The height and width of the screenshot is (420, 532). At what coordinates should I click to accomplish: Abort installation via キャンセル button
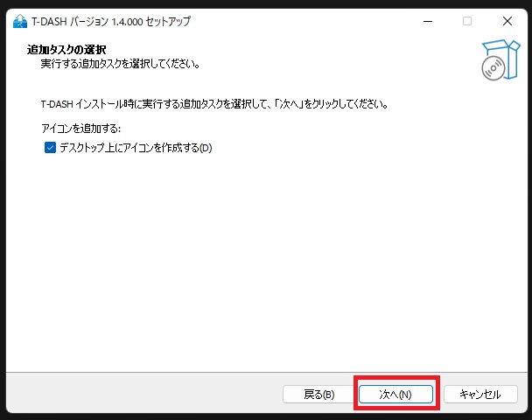click(x=480, y=395)
